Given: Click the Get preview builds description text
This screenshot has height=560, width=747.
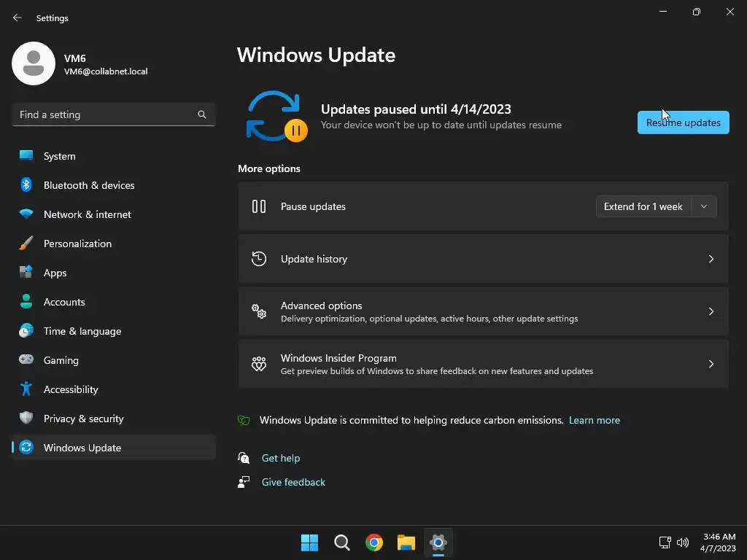Looking at the screenshot, I should pyautogui.click(x=437, y=371).
